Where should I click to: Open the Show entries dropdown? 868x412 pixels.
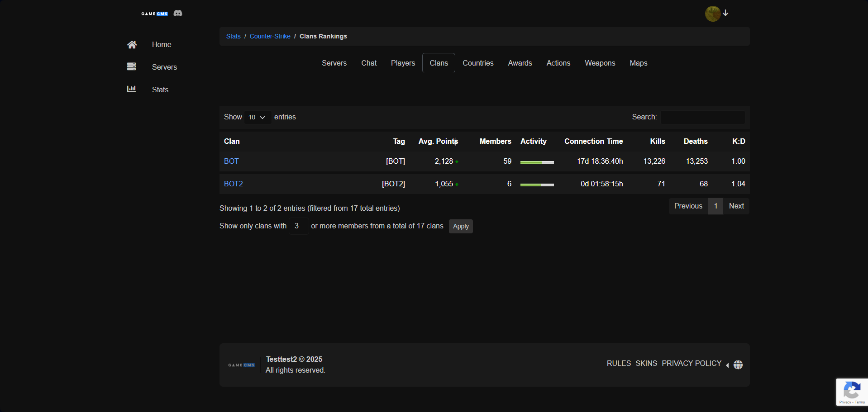coord(258,117)
